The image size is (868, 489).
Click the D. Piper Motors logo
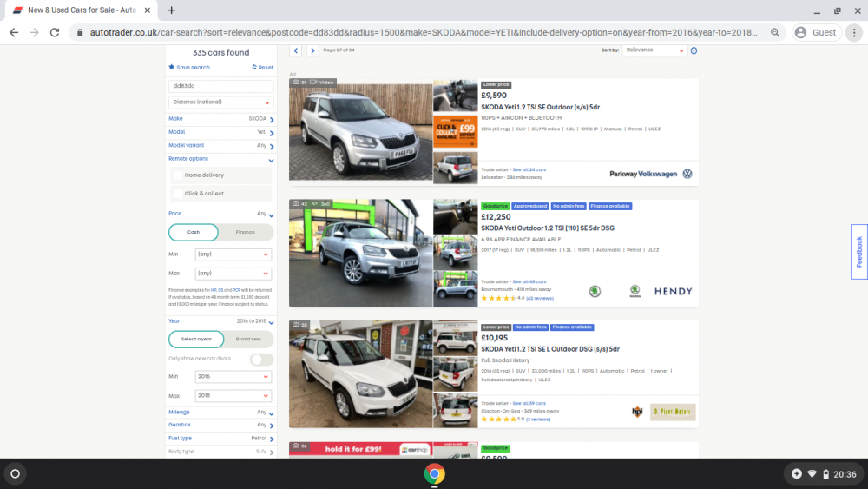(673, 412)
